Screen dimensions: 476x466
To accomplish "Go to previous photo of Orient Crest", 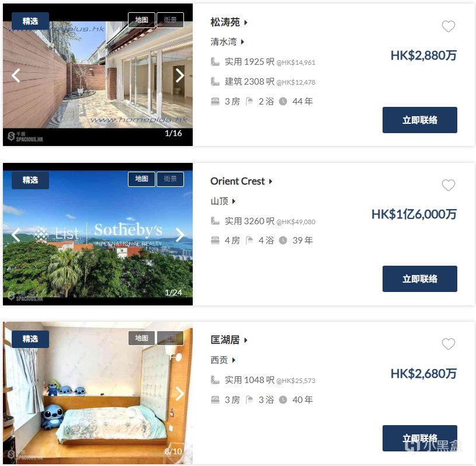I will [x=16, y=235].
